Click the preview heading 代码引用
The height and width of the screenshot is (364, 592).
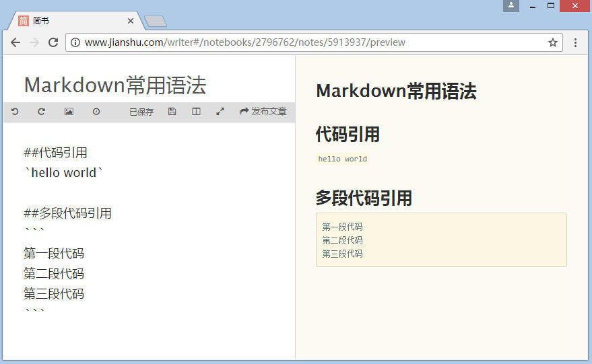pos(348,135)
